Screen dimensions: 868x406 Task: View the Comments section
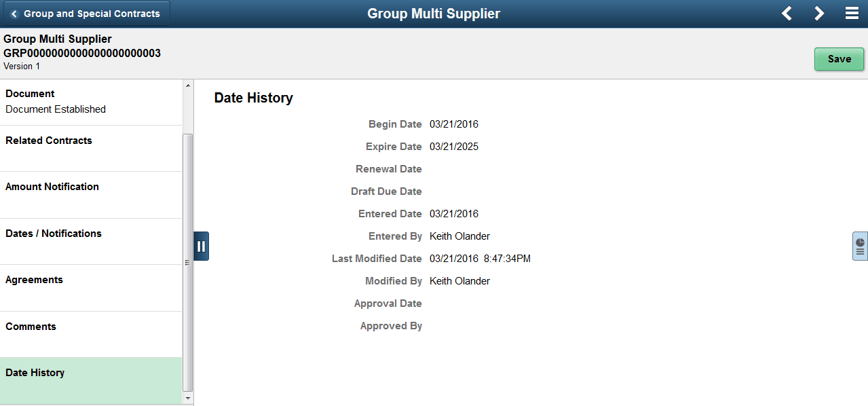31,326
